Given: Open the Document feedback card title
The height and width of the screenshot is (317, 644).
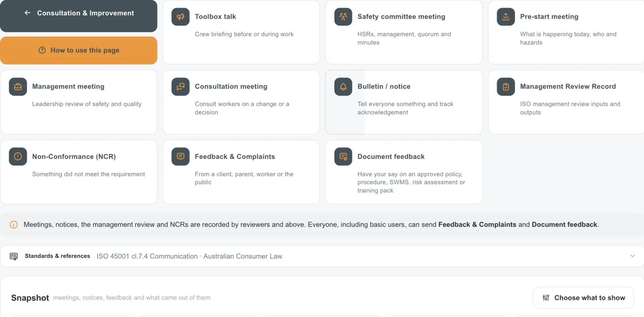Looking at the screenshot, I should pyautogui.click(x=391, y=156).
